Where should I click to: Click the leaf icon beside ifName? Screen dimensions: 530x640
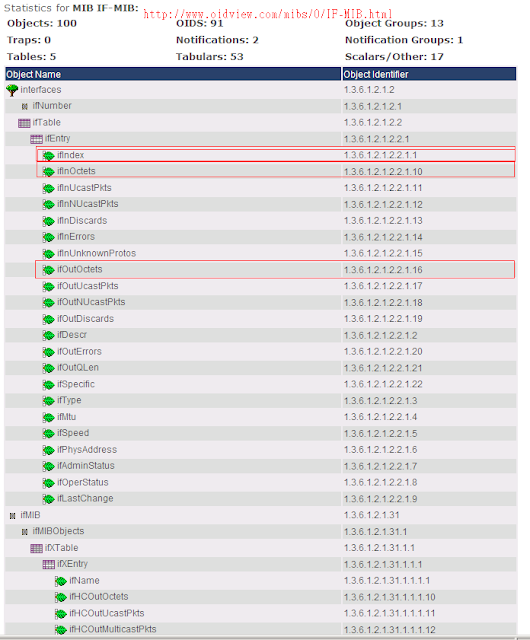click(61, 581)
